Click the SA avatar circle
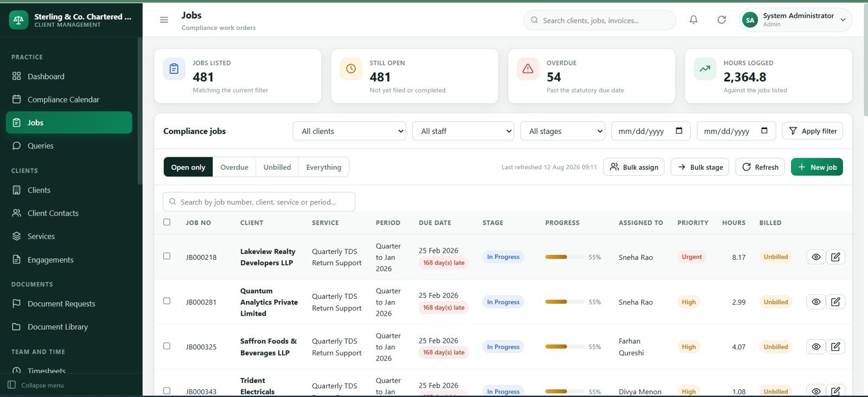The height and width of the screenshot is (397, 868). pos(750,20)
